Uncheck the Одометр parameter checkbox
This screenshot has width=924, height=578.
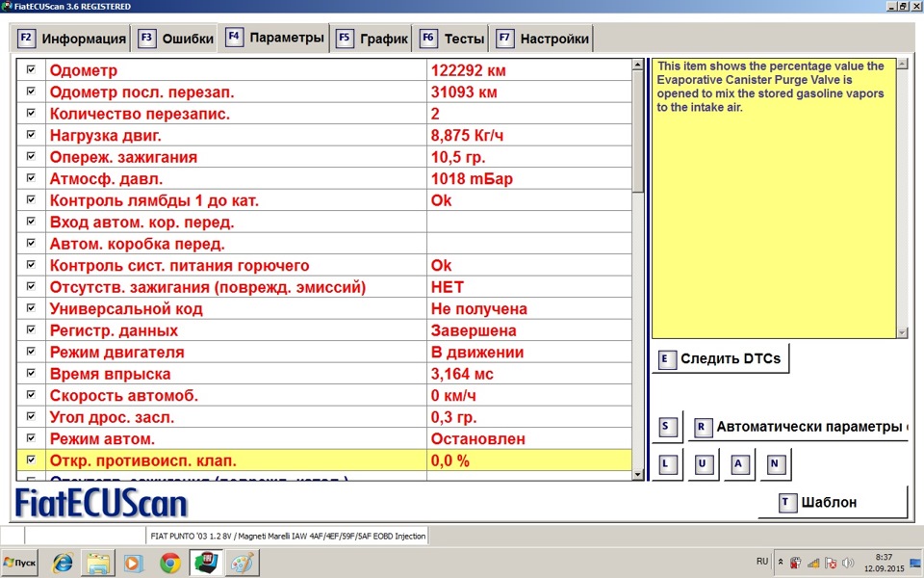[x=31, y=69]
